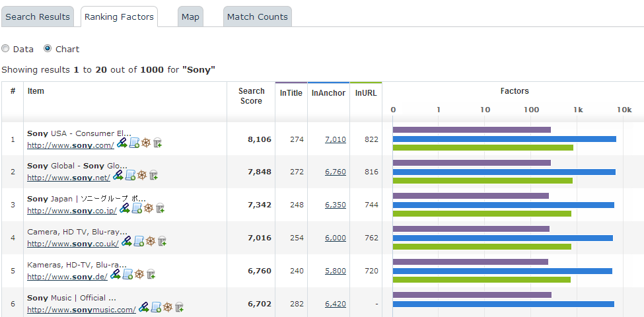Click the green InURL bar for sony.co.jp
Viewport: 644px width, 317px height.
(482, 213)
